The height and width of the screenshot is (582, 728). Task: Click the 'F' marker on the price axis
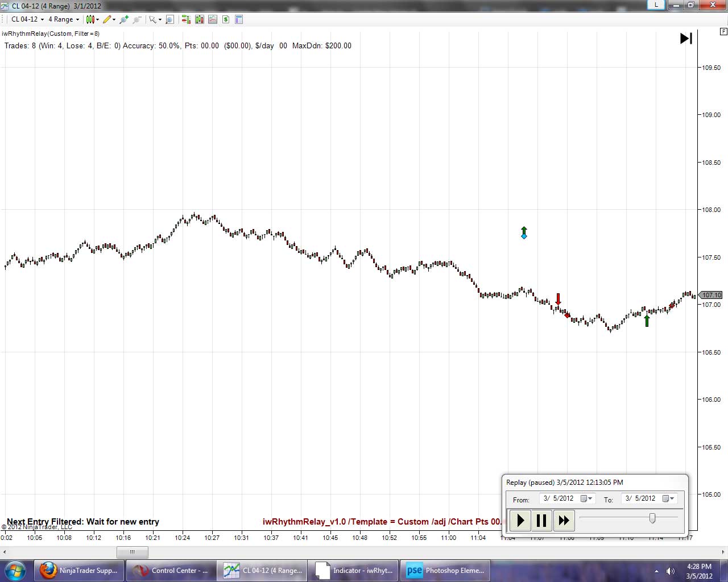coord(723,31)
